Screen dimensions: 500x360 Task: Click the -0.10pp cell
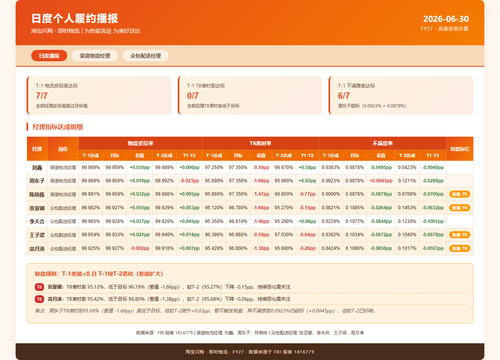(x=261, y=167)
